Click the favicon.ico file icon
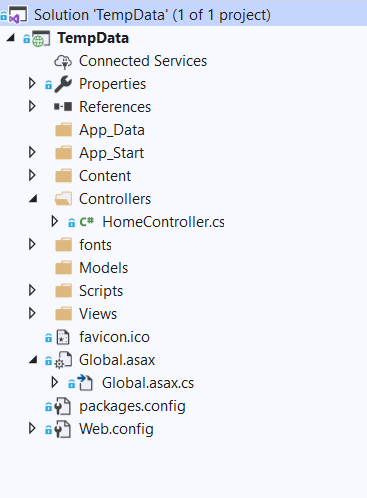 click(x=63, y=337)
